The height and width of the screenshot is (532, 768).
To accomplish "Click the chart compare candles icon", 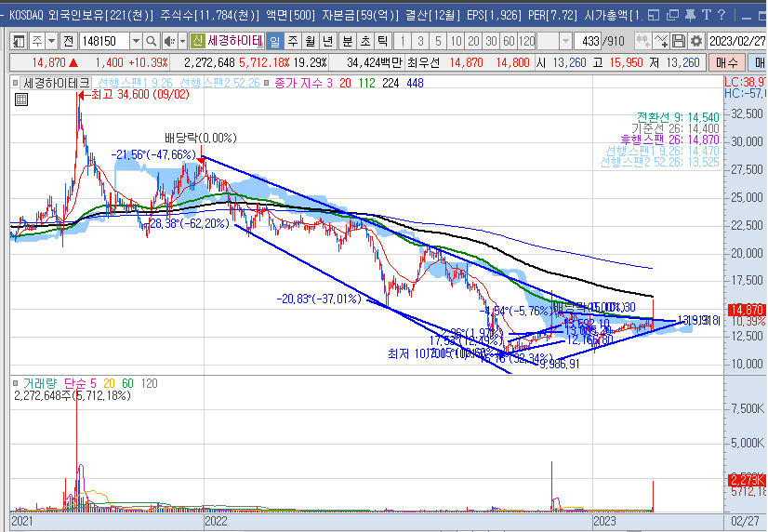I will tap(642, 41).
